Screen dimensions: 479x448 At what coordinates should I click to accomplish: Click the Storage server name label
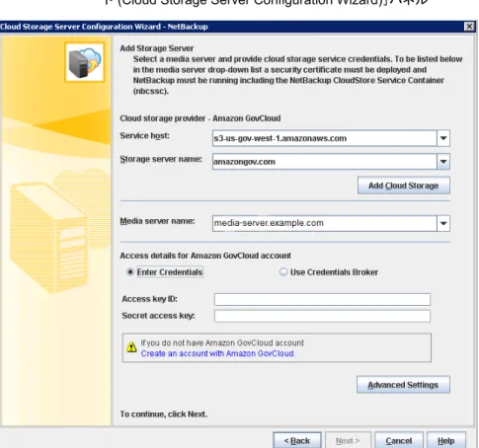(x=161, y=159)
